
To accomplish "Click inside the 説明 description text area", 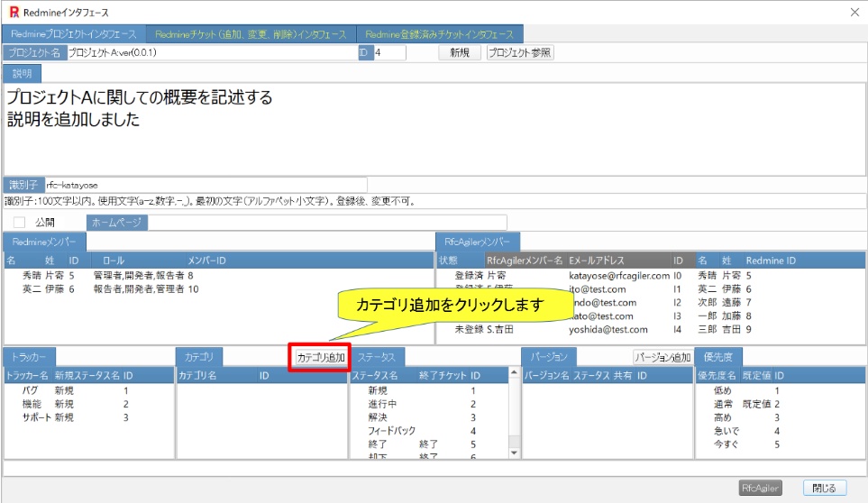I will point(434,129).
